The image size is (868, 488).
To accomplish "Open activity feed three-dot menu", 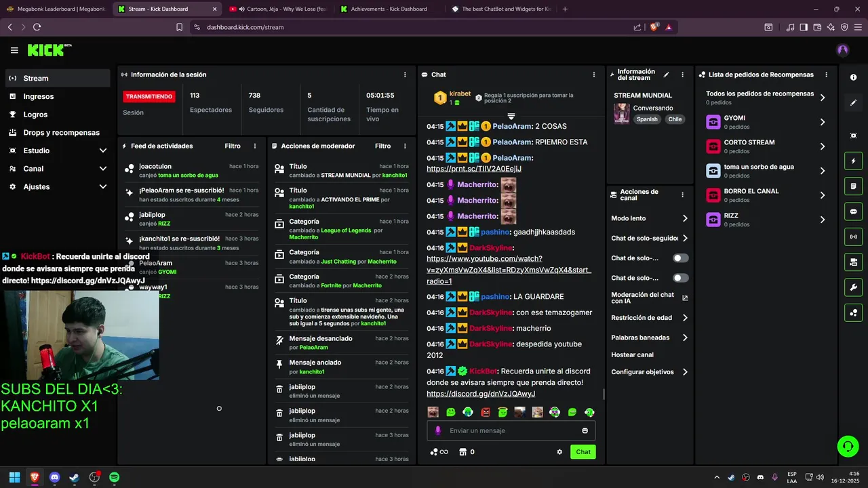I will click(255, 146).
